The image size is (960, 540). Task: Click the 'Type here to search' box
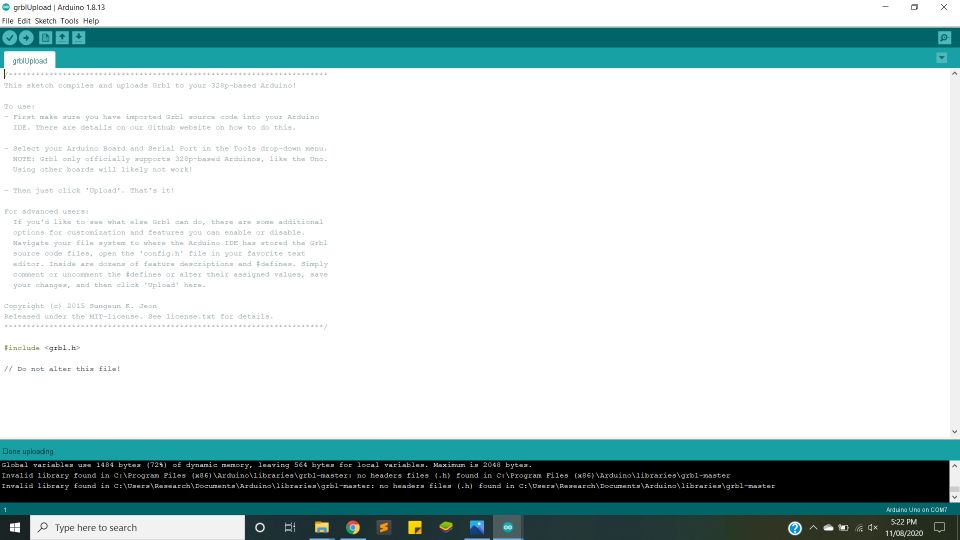click(137, 527)
